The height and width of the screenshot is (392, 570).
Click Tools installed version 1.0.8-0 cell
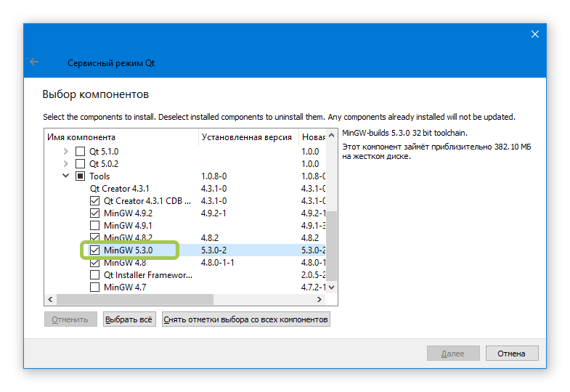point(213,176)
